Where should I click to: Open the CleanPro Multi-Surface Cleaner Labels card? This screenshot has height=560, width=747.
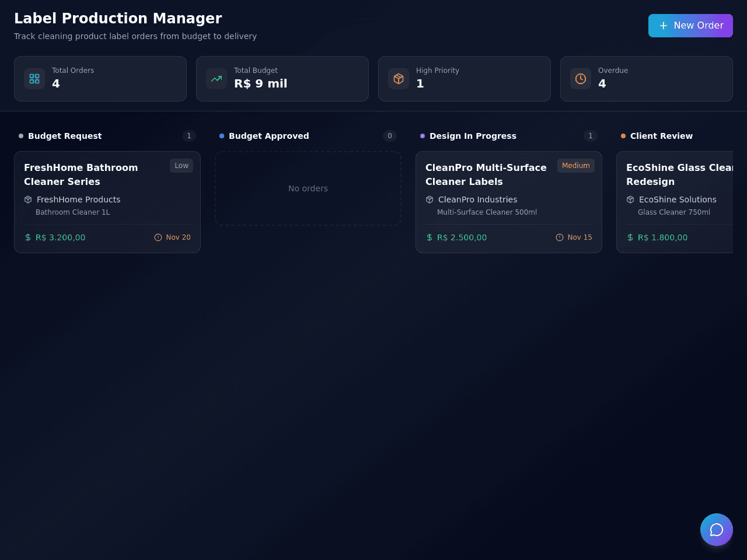click(x=509, y=202)
